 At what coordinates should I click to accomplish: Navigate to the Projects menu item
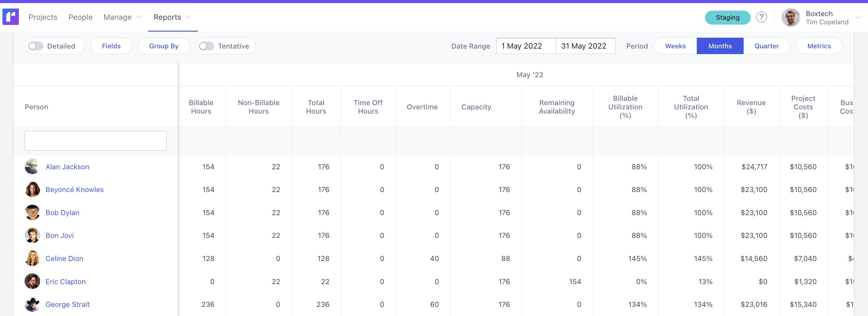(43, 17)
